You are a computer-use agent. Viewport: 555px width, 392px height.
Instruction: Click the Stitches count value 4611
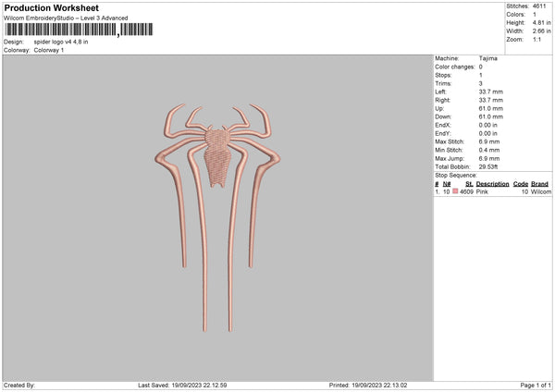[539, 6]
